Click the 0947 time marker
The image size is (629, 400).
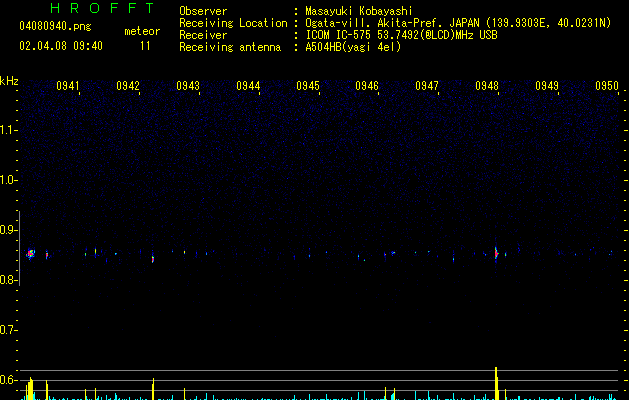(x=427, y=86)
